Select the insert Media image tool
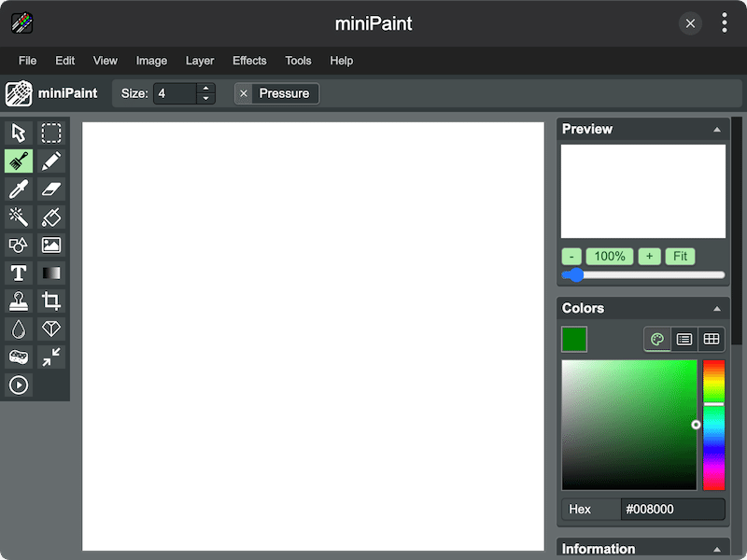This screenshot has height=560, width=747. pos(51,245)
